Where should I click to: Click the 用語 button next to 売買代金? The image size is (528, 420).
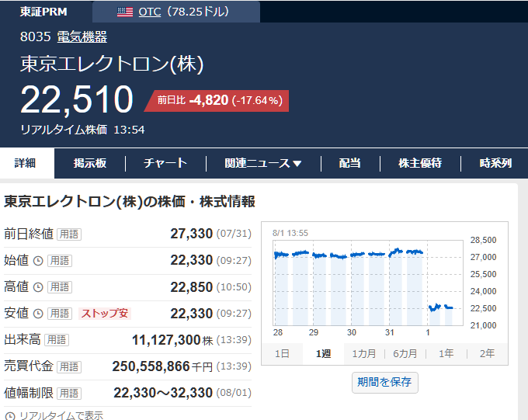click(69, 366)
